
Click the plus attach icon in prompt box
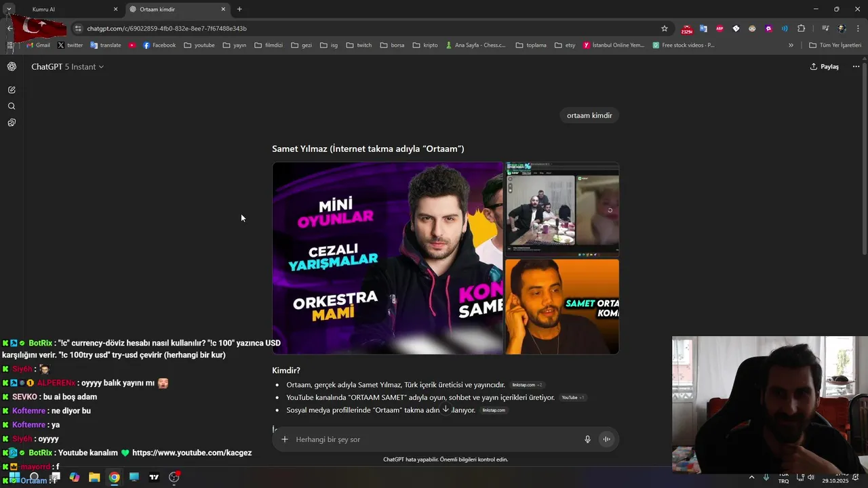click(x=285, y=439)
